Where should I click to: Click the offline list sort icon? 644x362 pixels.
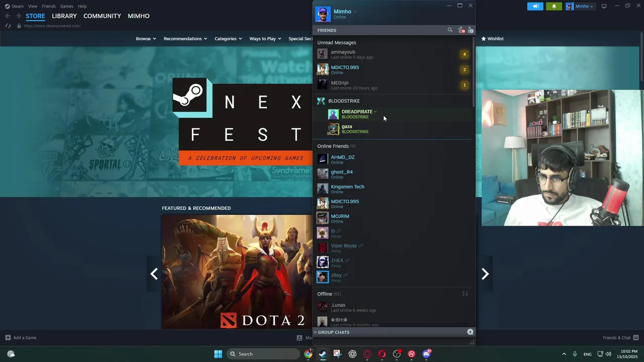[x=465, y=294]
